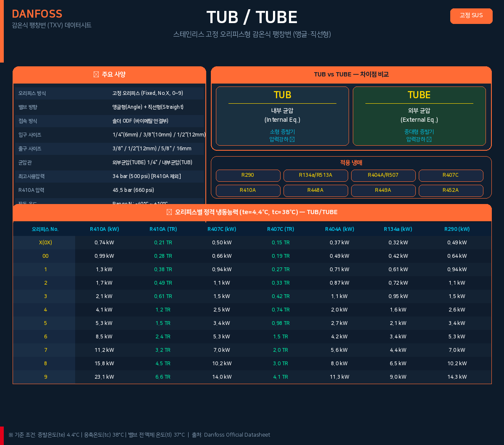Image resolution: width=504 pixels, height=445 pixels.
Task: Click the TUB vs TUBE 차이점 비교 header
Action: (x=351, y=75)
